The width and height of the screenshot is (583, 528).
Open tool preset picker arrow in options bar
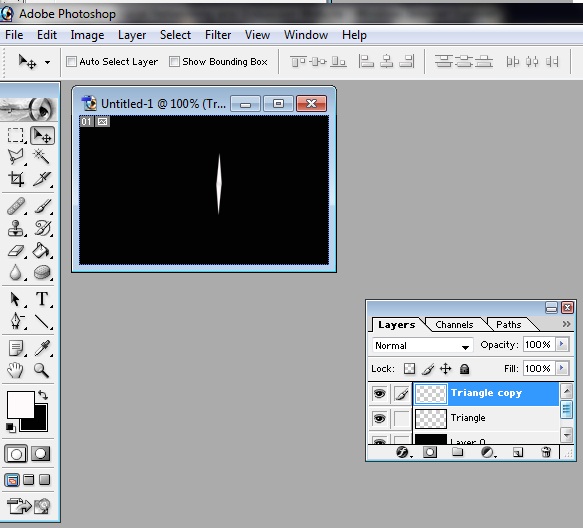point(47,62)
